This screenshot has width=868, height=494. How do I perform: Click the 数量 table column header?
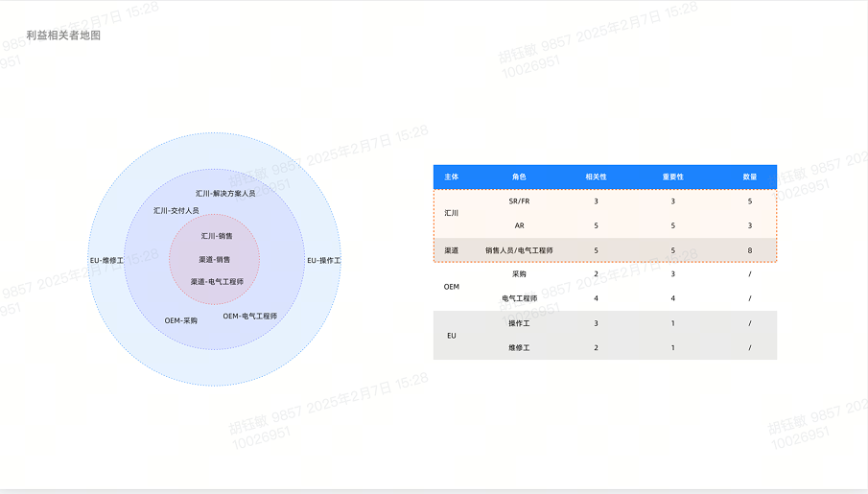point(749,176)
